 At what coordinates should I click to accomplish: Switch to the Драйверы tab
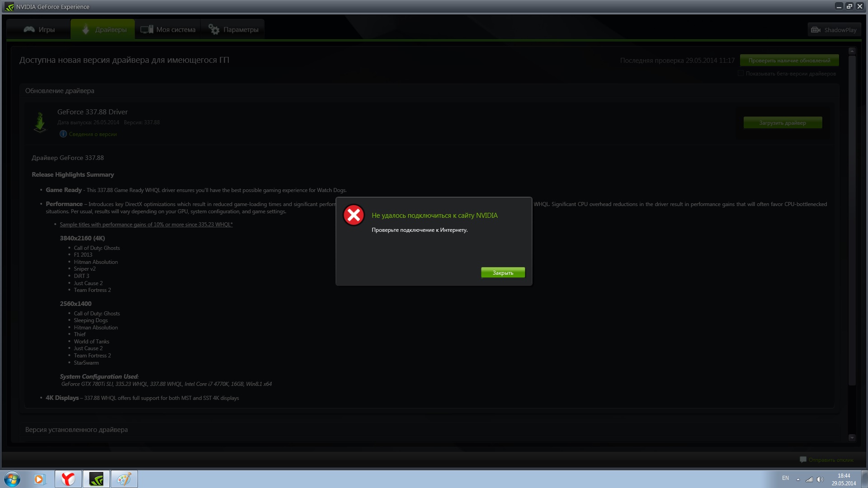coord(103,29)
